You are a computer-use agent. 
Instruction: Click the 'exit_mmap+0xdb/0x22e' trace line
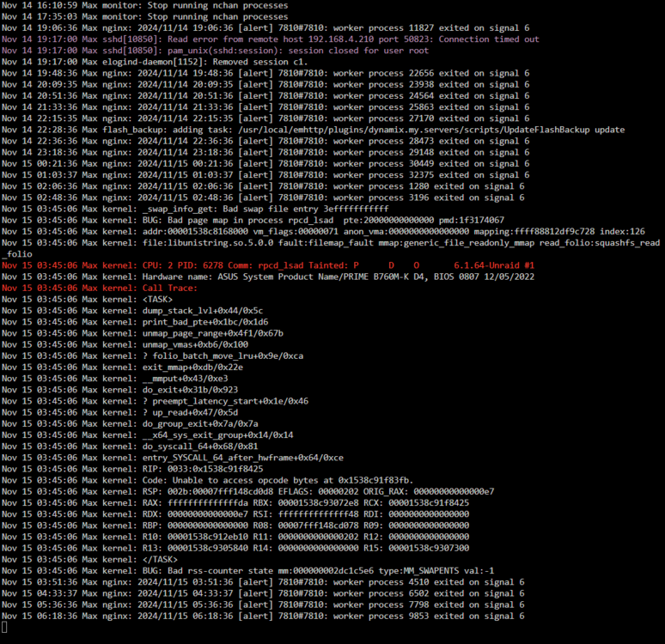click(x=122, y=368)
